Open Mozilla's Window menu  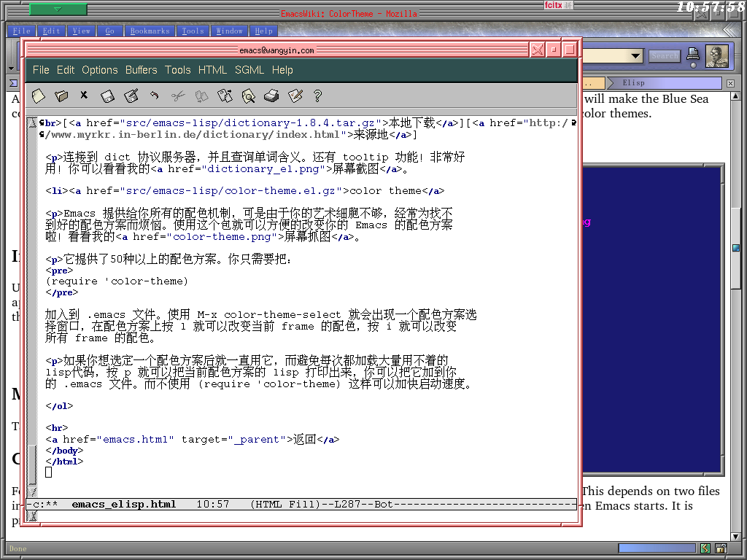point(230,31)
